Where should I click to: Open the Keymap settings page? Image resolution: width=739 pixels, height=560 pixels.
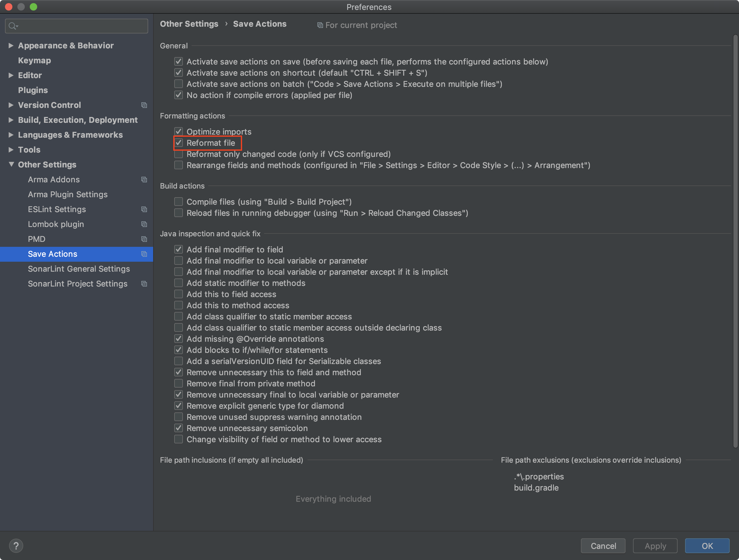[34, 60]
